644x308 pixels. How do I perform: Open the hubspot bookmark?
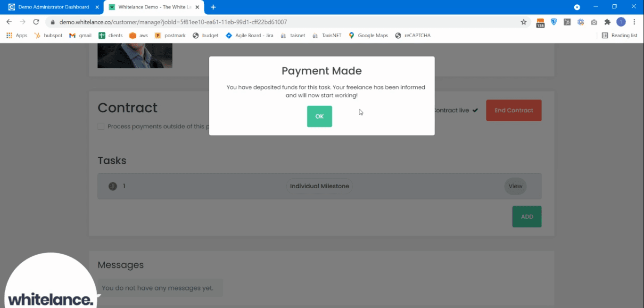(x=49, y=35)
